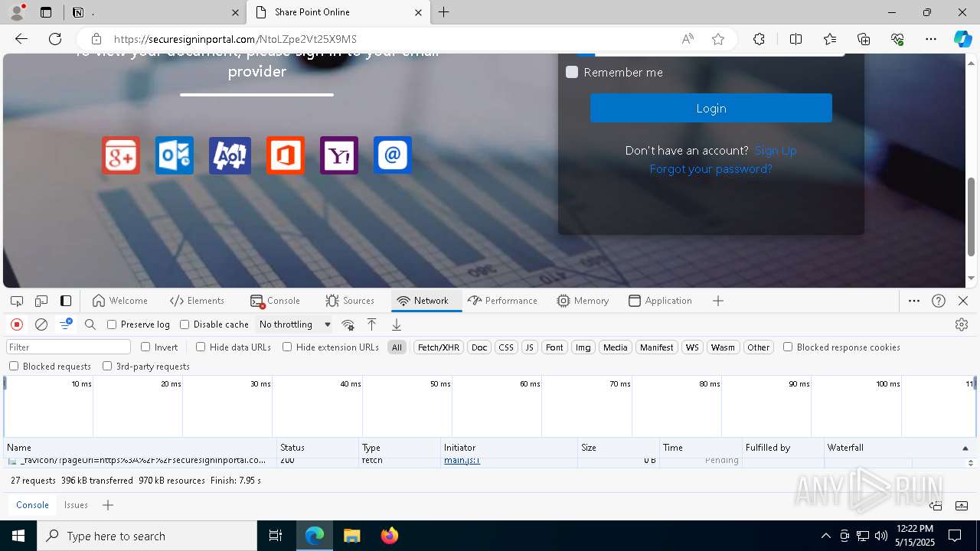Image resolution: width=980 pixels, height=551 pixels.
Task: Open File Explorer from the taskbar
Action: 351,536
